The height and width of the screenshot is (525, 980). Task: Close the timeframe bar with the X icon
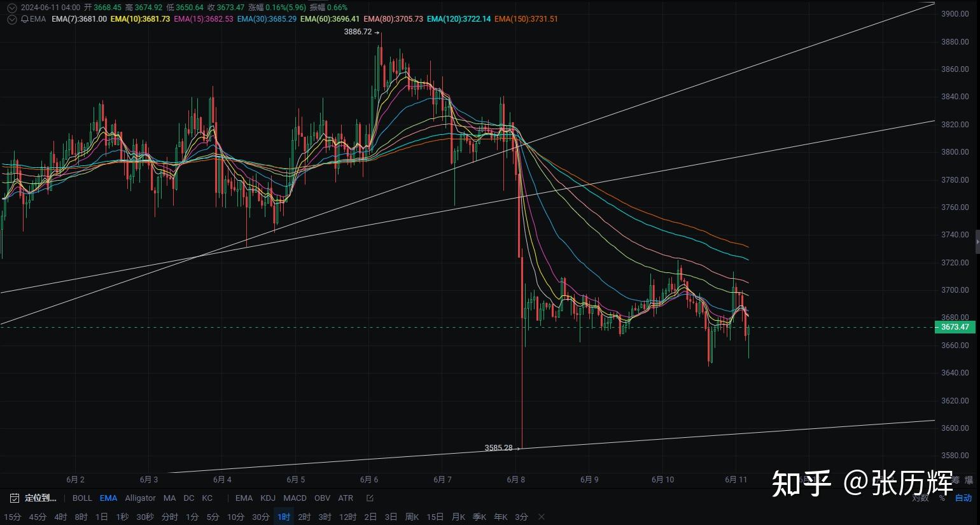coord(542,517)
